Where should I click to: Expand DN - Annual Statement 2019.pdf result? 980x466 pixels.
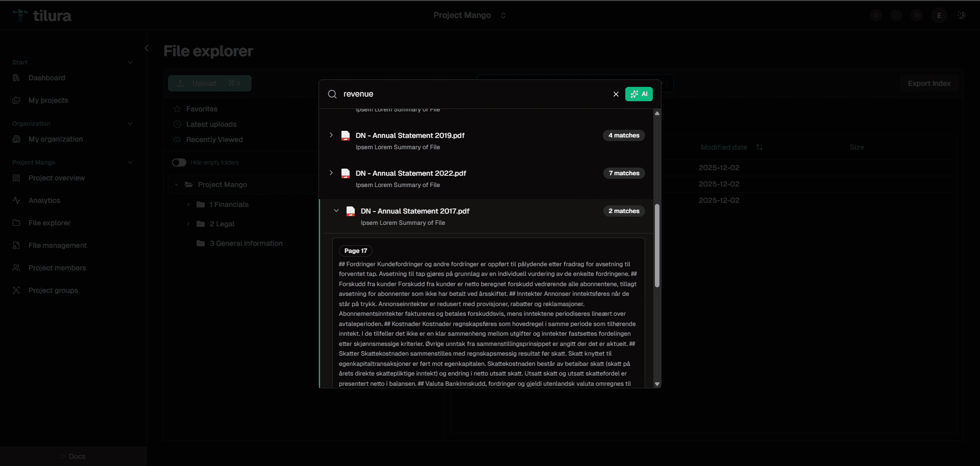point(331,135)
